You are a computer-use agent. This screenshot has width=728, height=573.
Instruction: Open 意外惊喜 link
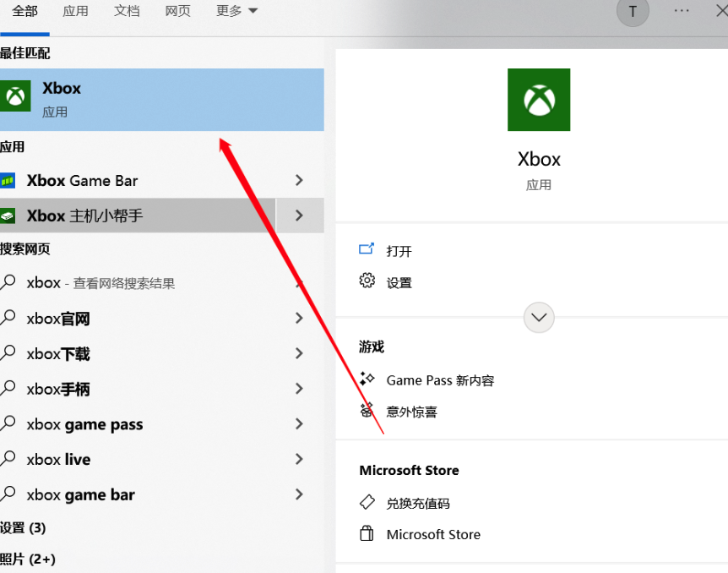coord(411,412)
